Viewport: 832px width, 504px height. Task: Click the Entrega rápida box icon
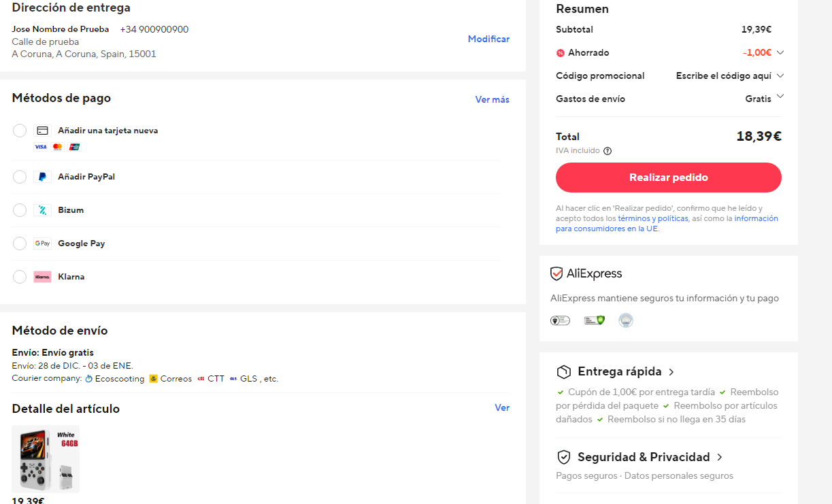pos(563,372)
